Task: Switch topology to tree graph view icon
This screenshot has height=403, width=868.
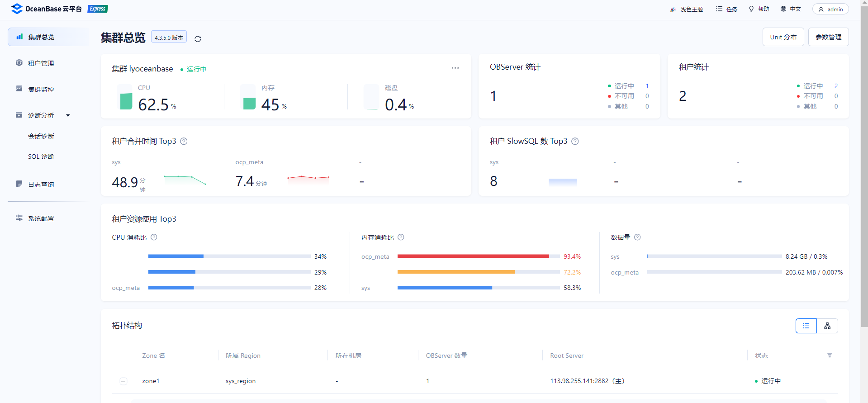Action: point(827,326)
